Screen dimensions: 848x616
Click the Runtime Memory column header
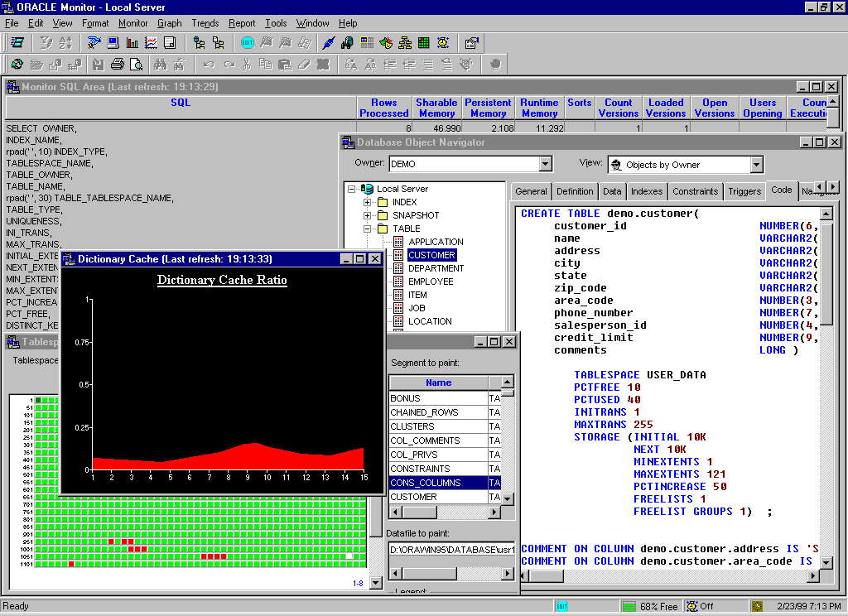point(539,108)
